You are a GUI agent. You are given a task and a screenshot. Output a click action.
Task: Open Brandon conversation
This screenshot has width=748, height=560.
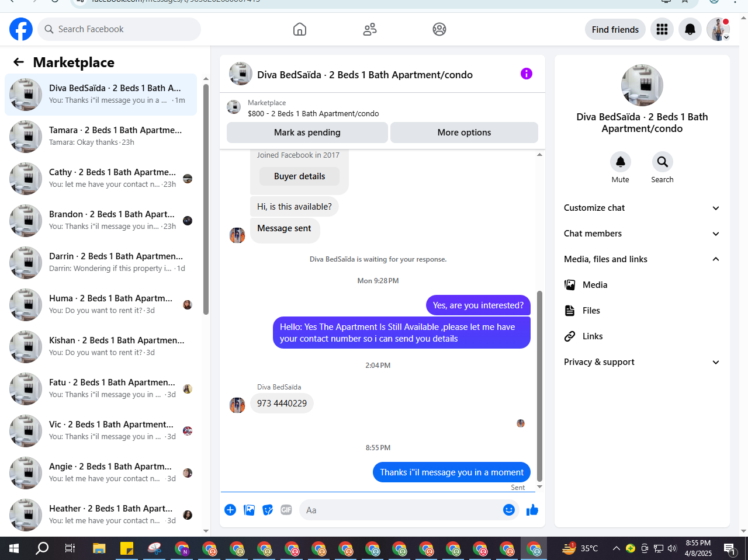(x=101, y=221)
